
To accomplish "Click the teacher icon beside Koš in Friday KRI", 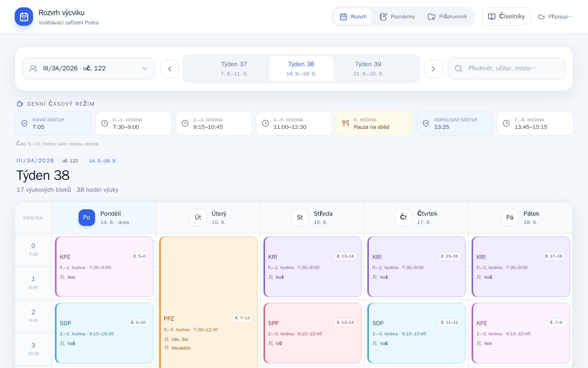I will [x=479, y=277].
